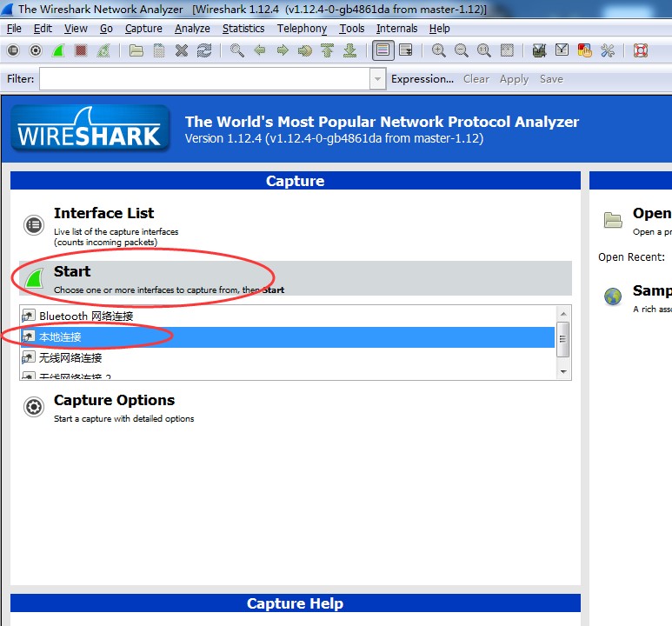Focus the display Filter text field
Image resolution: width=672 pixels, height=626 pixels.
pyautogui.click(x=205, y=79)
